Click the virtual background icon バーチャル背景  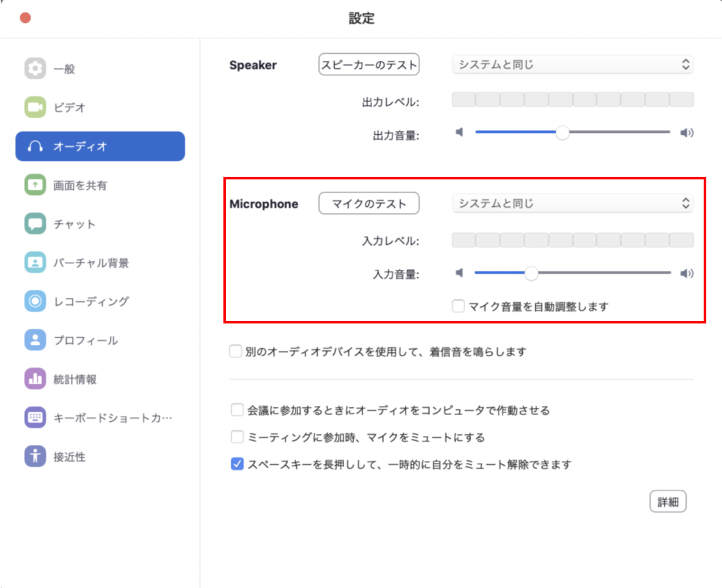point(35,263)
